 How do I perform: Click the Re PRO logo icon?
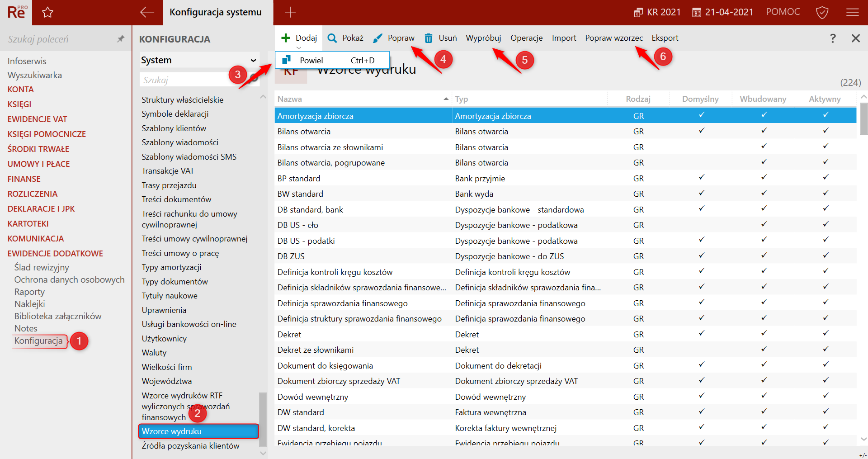[x=17, y=12]
